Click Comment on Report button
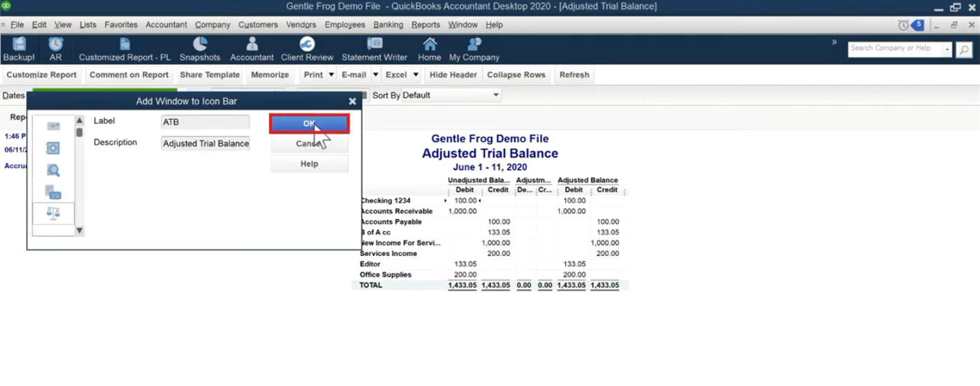Screen dimensions: 980x386 tap(129, 75)
